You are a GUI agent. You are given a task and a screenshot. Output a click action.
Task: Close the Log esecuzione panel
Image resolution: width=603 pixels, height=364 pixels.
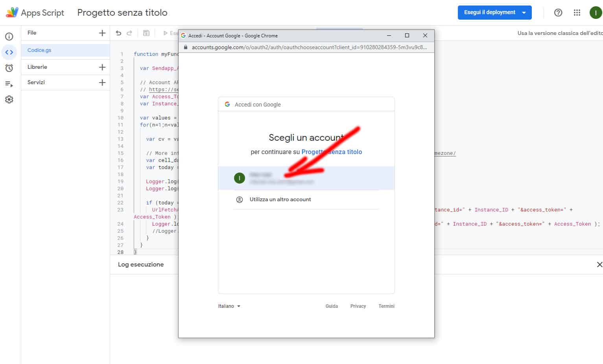[x=599, y=265]
